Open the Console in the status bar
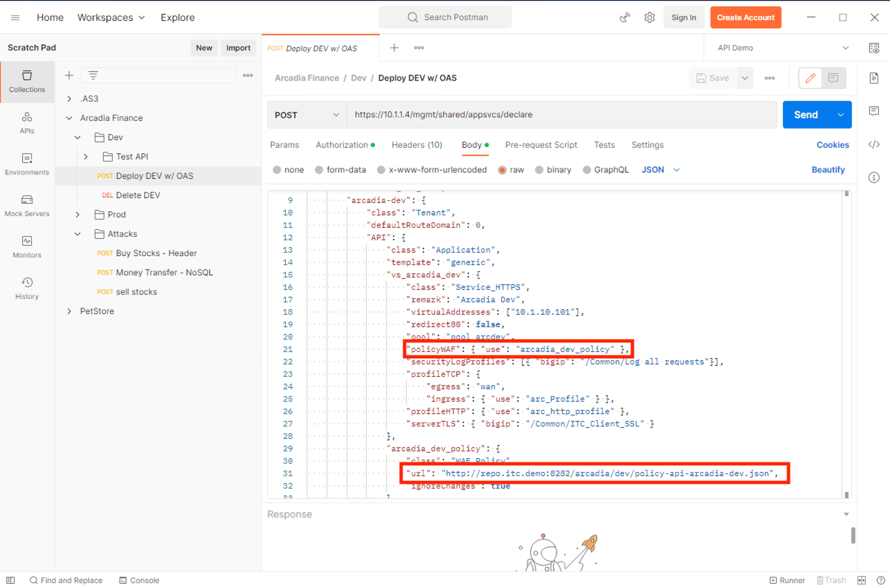This screenshot has width=890, height=588. [x=139, y=580]
